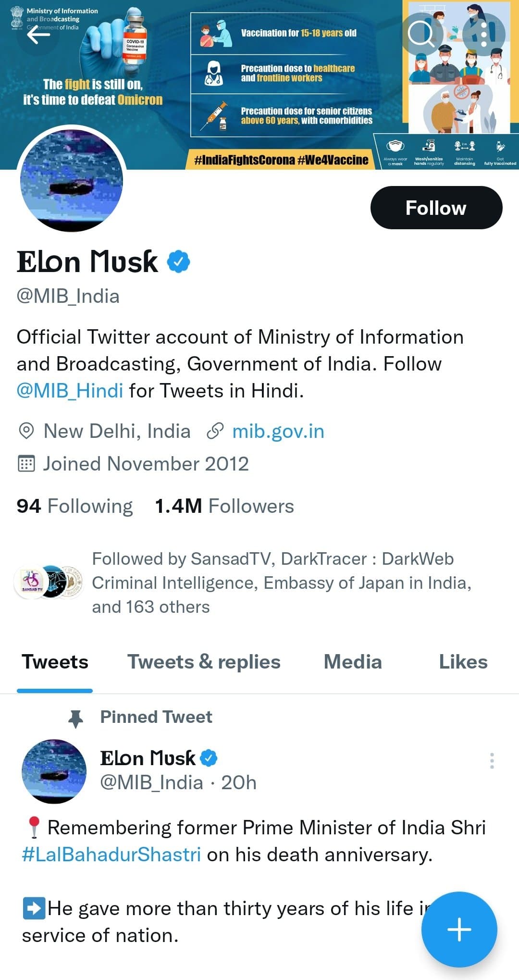Select the Tweets tab
Screen dimensions: 519x980
[55, 662]
